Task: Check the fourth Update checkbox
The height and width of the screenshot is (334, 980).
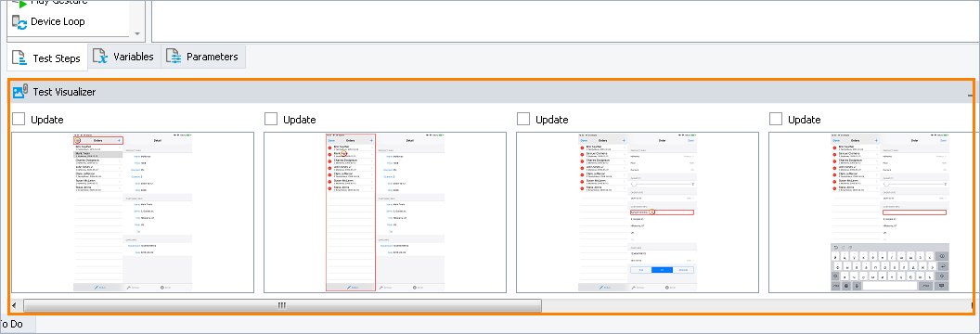Action: point(776,119)
